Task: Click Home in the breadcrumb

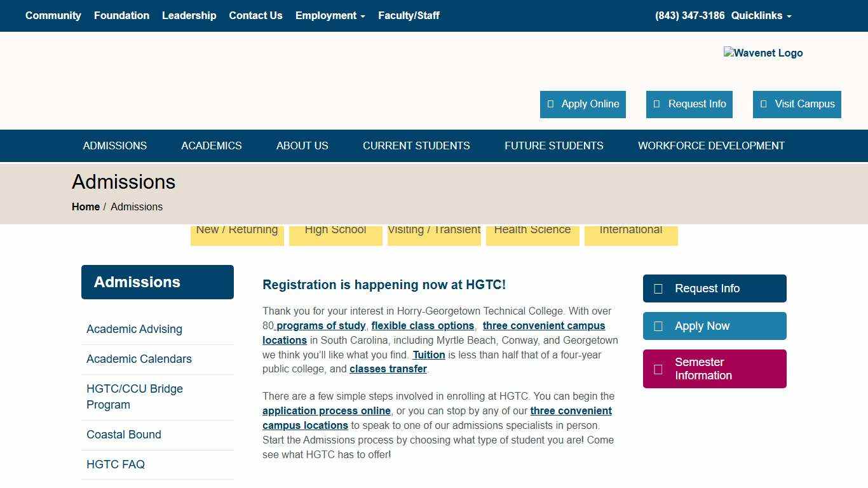Action: click(x=86, y=207)
